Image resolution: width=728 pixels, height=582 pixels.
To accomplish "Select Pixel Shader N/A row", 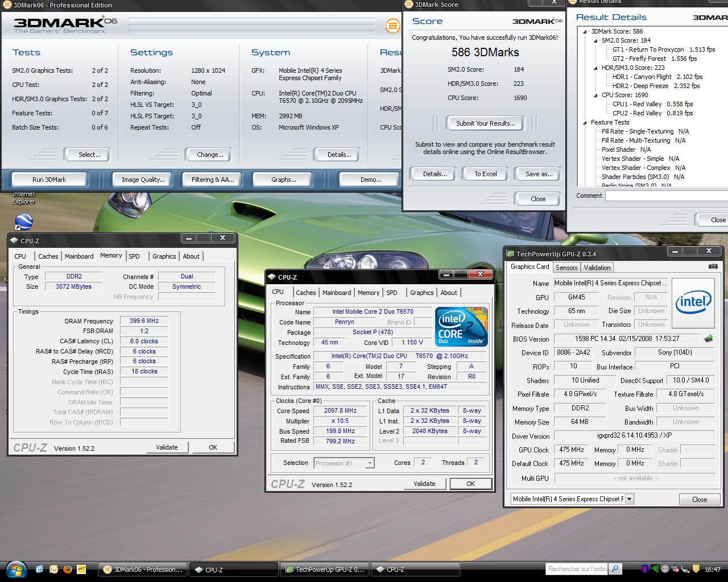I will click(626, 149).
